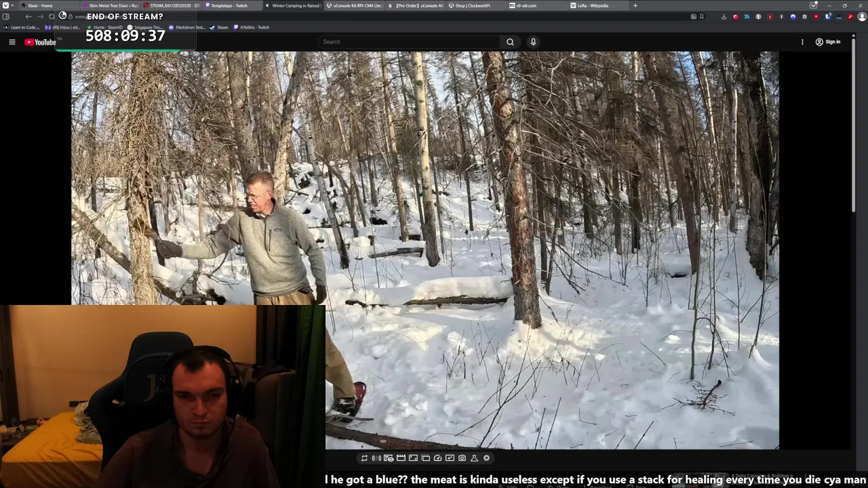Image resolution: width=868 pixels, height=488 pixels.
Task: Open YouTube settings three-dot menu
Action: 802,42
